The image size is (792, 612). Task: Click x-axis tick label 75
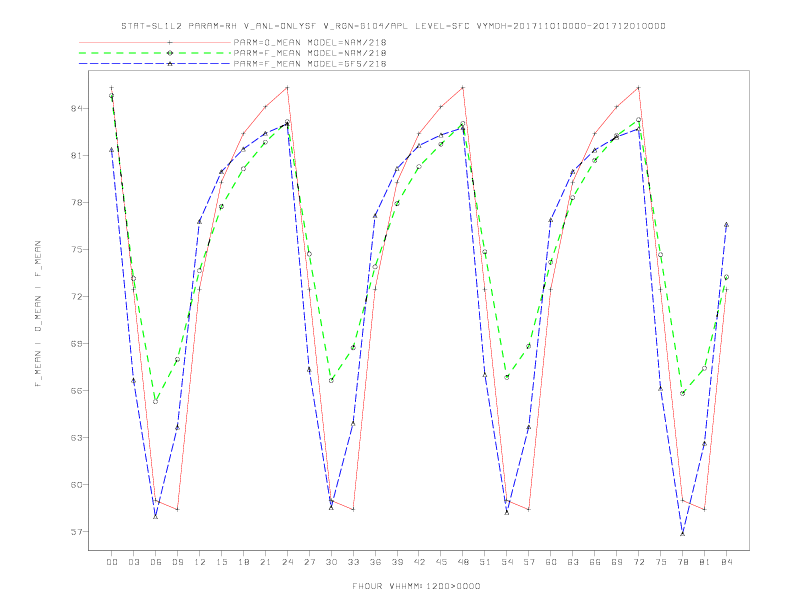[x=661, y=562]
